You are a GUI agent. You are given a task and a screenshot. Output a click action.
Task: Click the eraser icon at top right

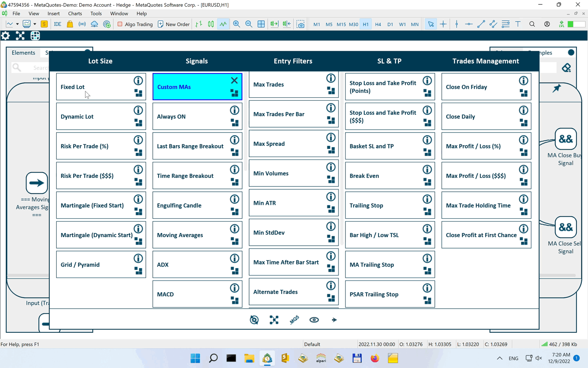(566, 67)
